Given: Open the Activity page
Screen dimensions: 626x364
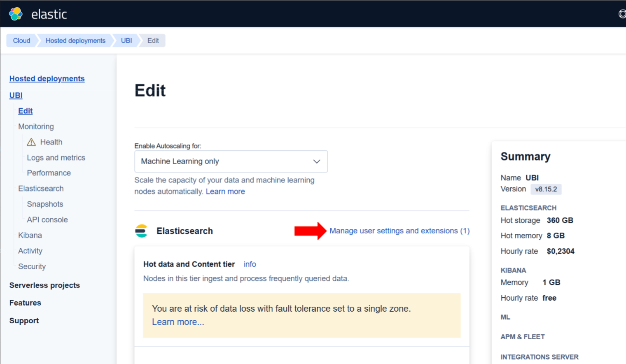Looking at the screenshot, I should coord(30,251).
